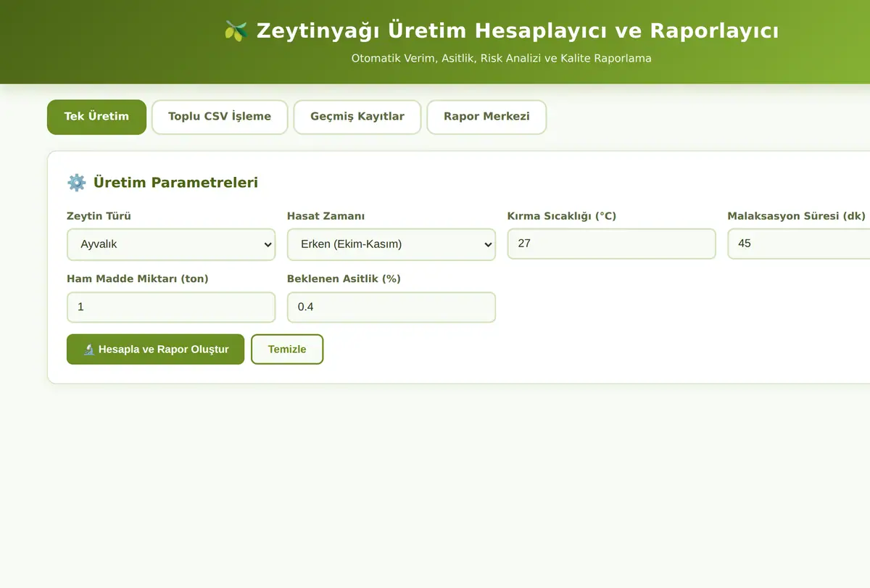Click the 'Ham Madde Miktarı (ton)' label
Screen dimensions: 870x588
tap(137, 279)
